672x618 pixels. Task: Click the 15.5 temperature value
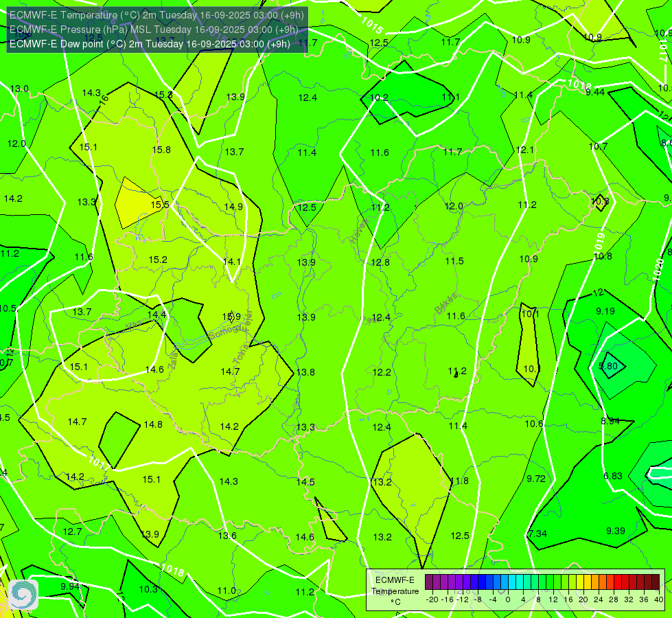pos(160,205)
